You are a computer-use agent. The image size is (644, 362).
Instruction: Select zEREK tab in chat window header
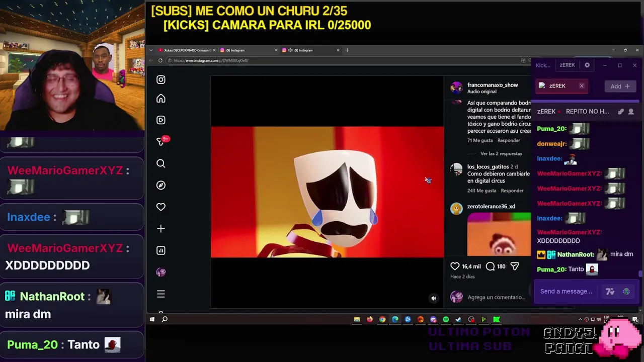[x=567, y=65]
